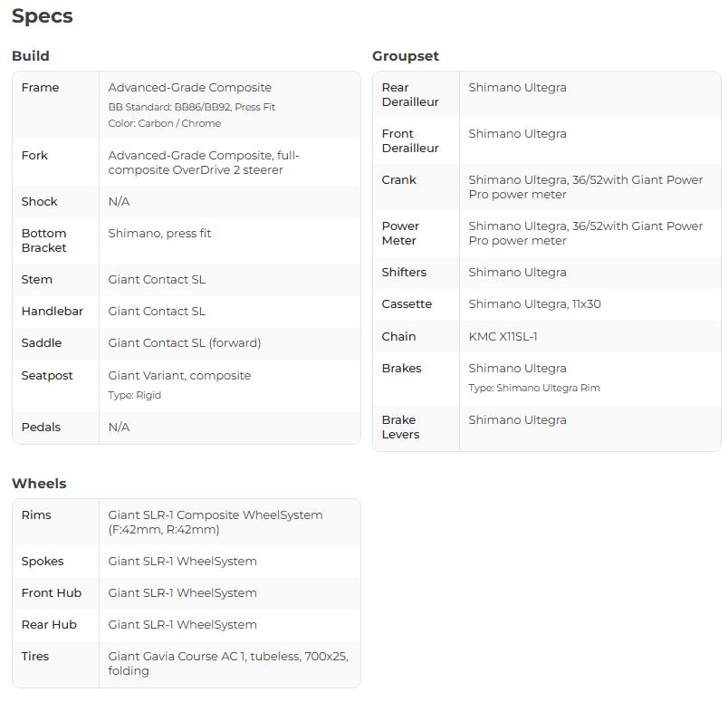Select 'Giant Contact SL (forward)' saddle value
The image size is (728, 702).
click(x=185, y=343)
